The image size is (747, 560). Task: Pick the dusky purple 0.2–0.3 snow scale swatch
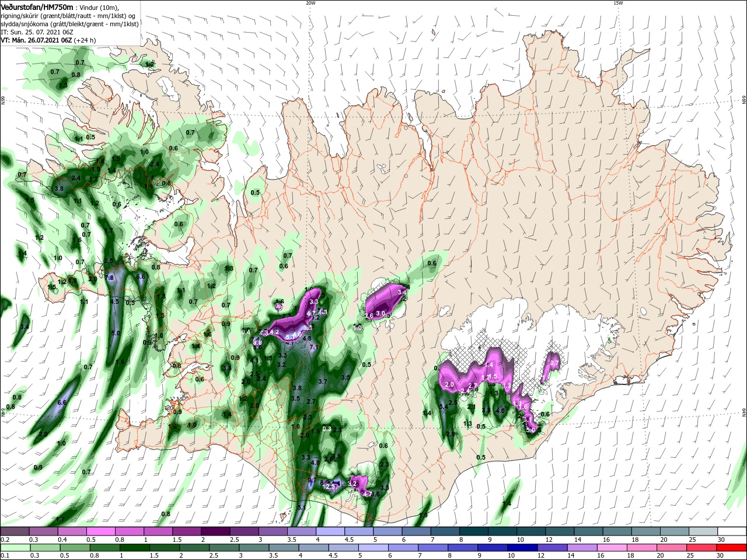coord(15,531)
